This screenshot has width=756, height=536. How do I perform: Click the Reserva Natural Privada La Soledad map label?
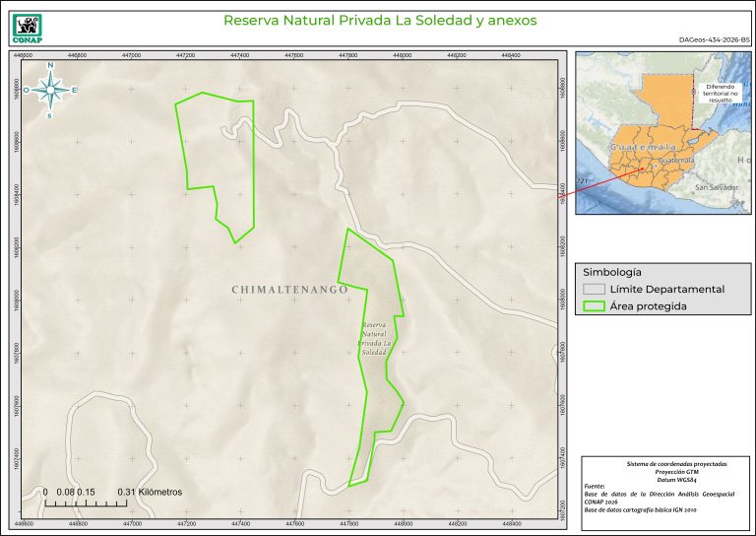click(373, 338)
